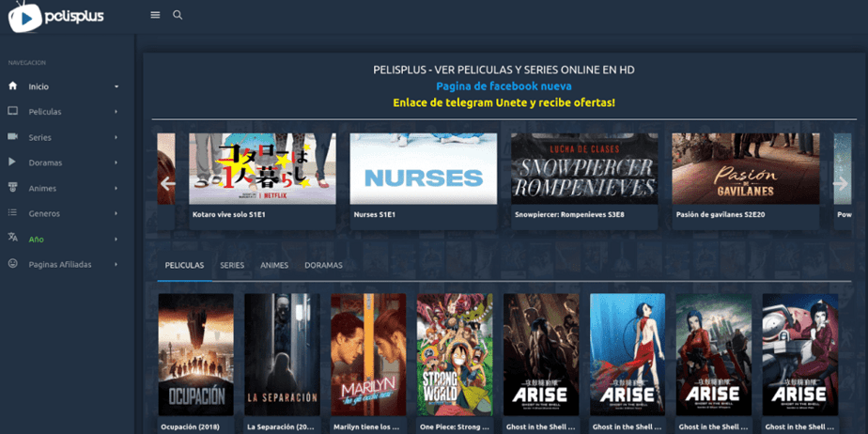Open the La Separación movie poster

coord(283,354)
